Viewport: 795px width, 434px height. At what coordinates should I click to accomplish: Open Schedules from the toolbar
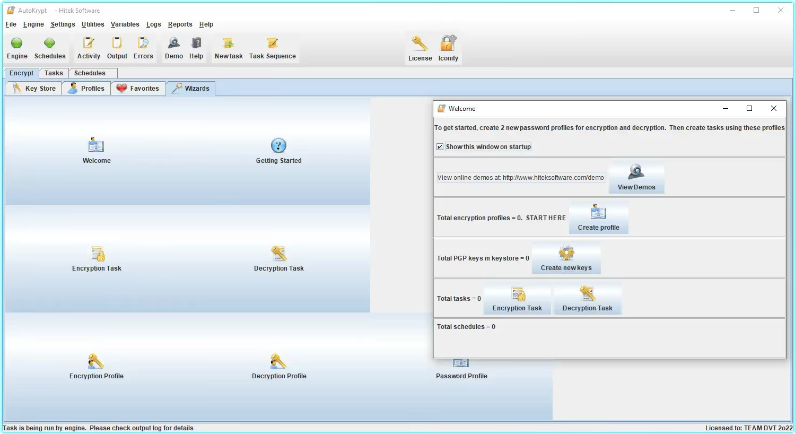[50, 48]
